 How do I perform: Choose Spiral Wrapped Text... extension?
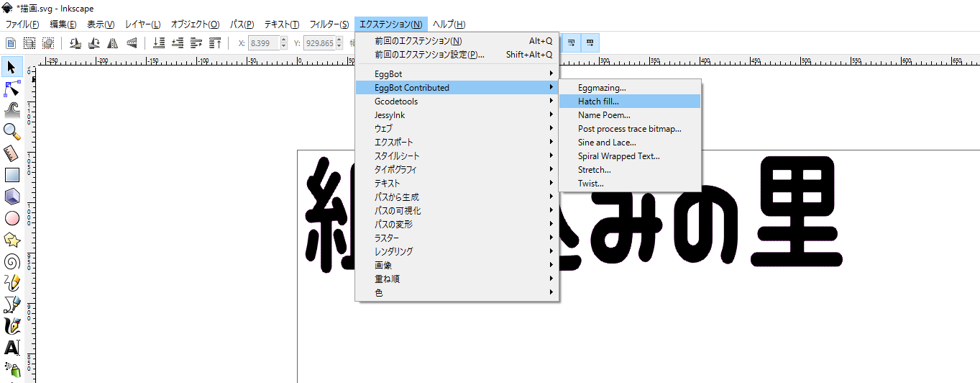pyautogui.click(x=629, y=156)
